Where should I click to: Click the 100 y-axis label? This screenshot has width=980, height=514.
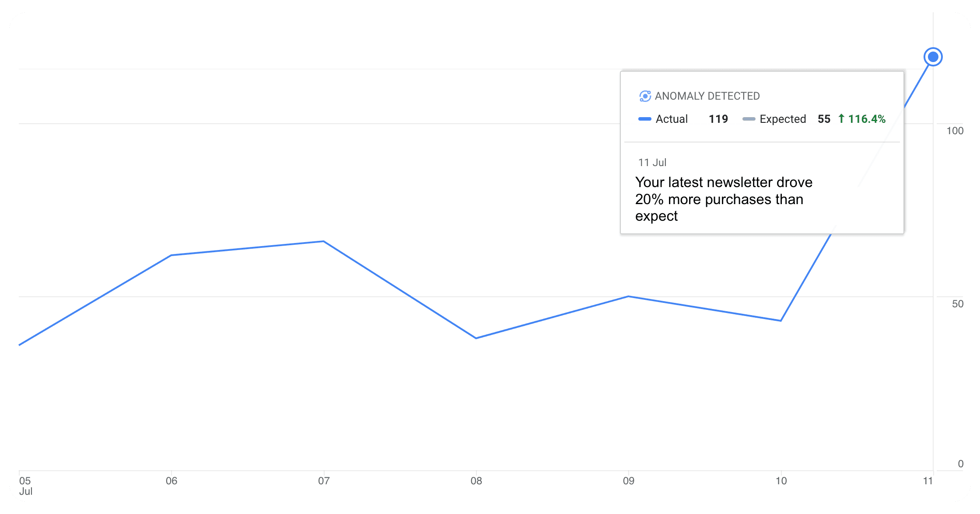(x=955, y=131)
